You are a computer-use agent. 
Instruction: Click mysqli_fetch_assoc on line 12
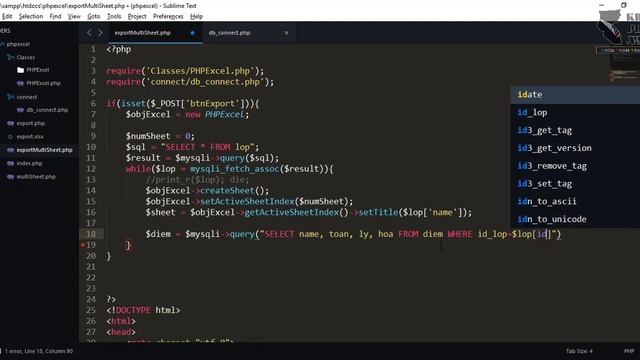(234, 169)
